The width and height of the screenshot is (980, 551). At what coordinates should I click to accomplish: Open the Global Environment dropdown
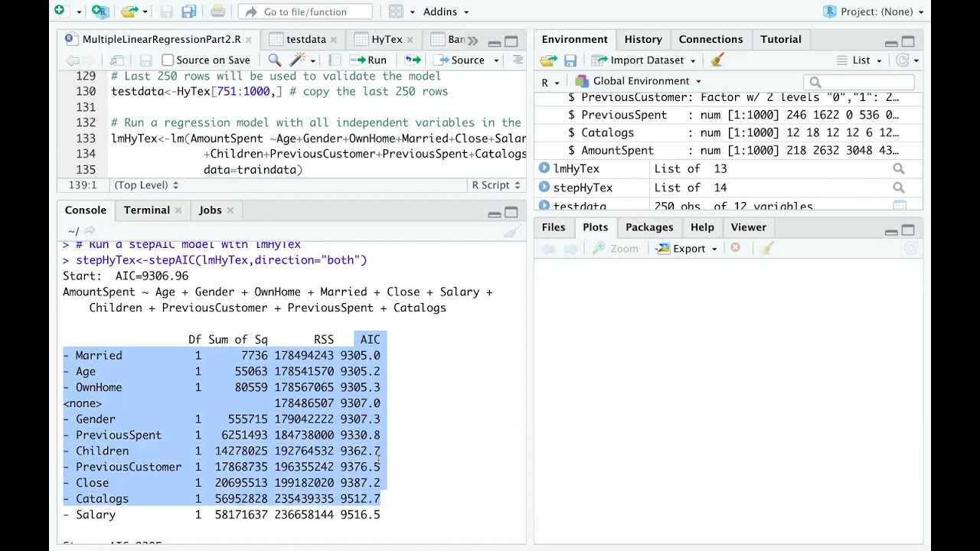point(638,81)
